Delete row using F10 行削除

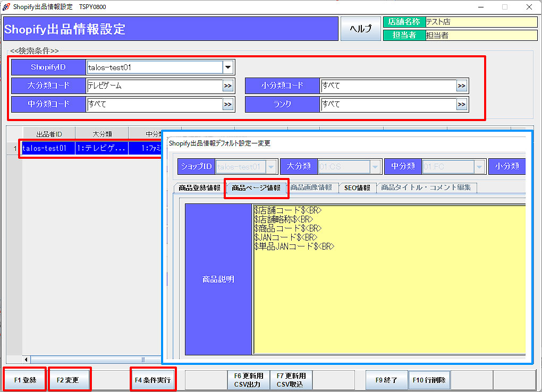[x=429, y=380]
